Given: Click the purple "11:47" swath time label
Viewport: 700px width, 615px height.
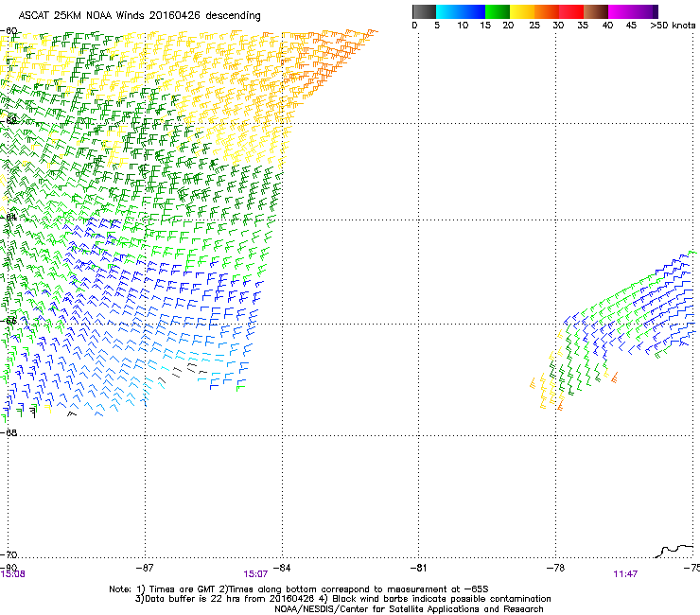Looking at the screenshot, I should tap(625, 574).
